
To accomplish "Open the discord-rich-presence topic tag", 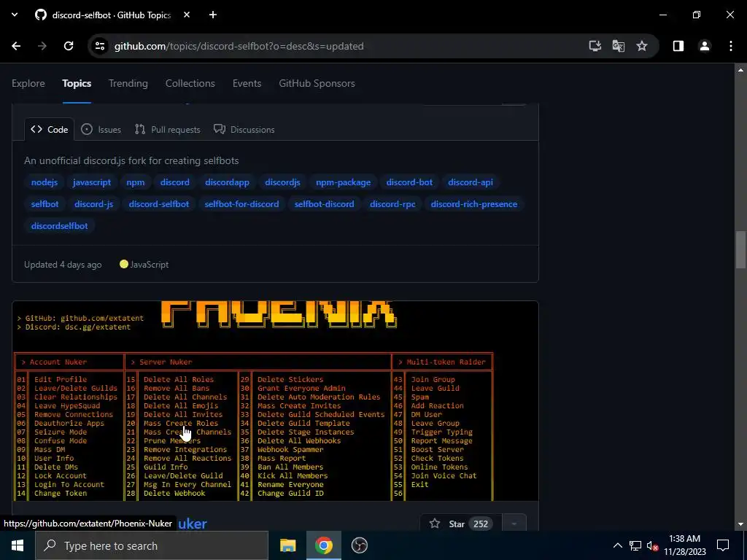I will pos(474,204).
